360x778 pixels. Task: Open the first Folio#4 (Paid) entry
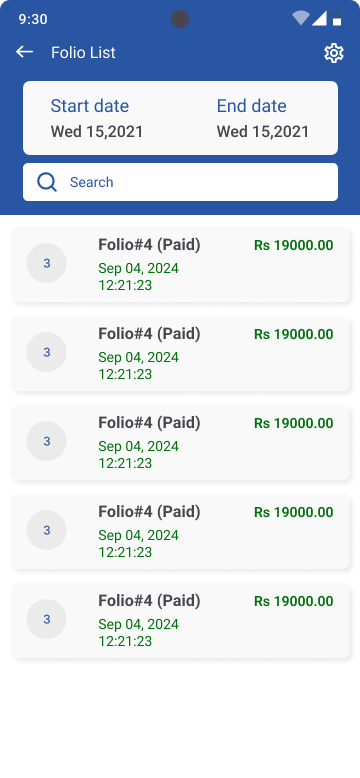(x=180, y=264)
